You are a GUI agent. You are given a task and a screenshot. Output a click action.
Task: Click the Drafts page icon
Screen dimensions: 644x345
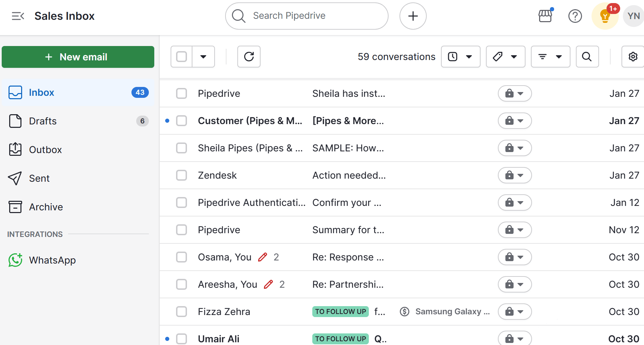[x=15, y=121]
